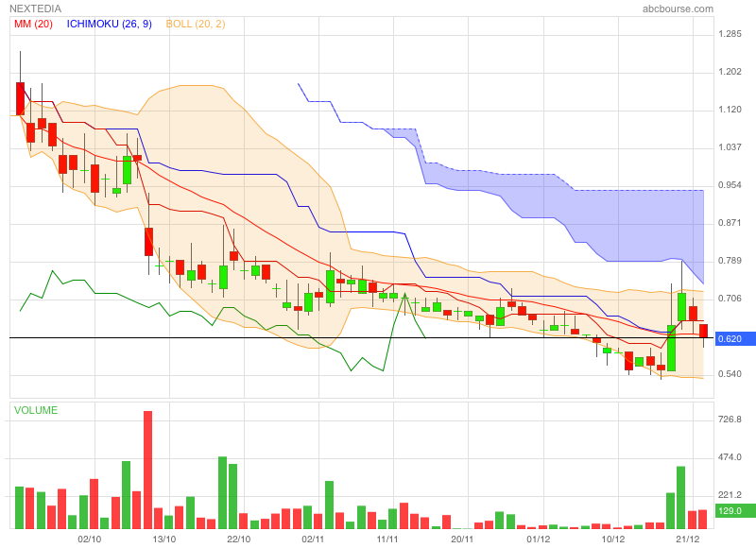Click the 01/12 date label
Viewport: 756px width, 548px height.
[538, 539]
